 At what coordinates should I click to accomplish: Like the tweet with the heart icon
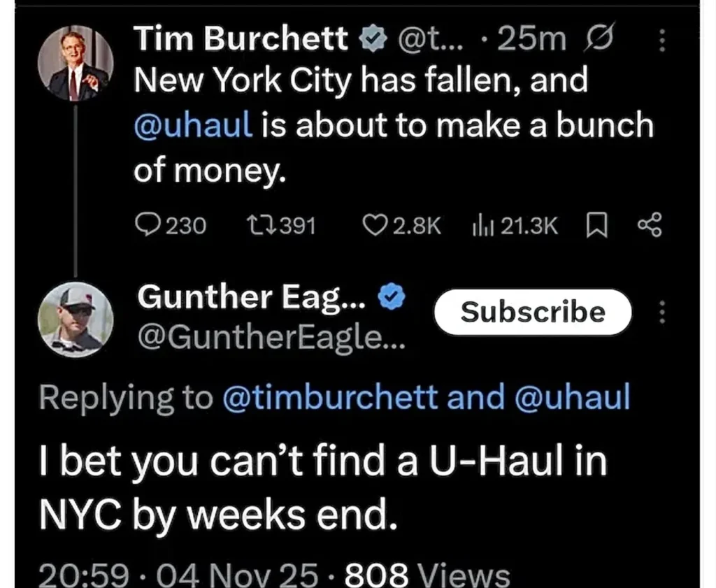coord(377,225)
